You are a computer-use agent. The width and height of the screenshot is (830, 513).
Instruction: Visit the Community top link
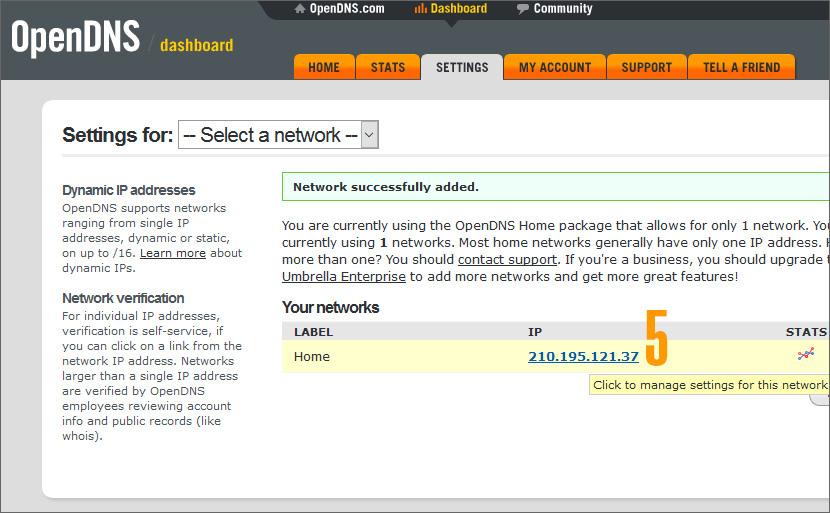pyautogui.click(x=563, y=8)
